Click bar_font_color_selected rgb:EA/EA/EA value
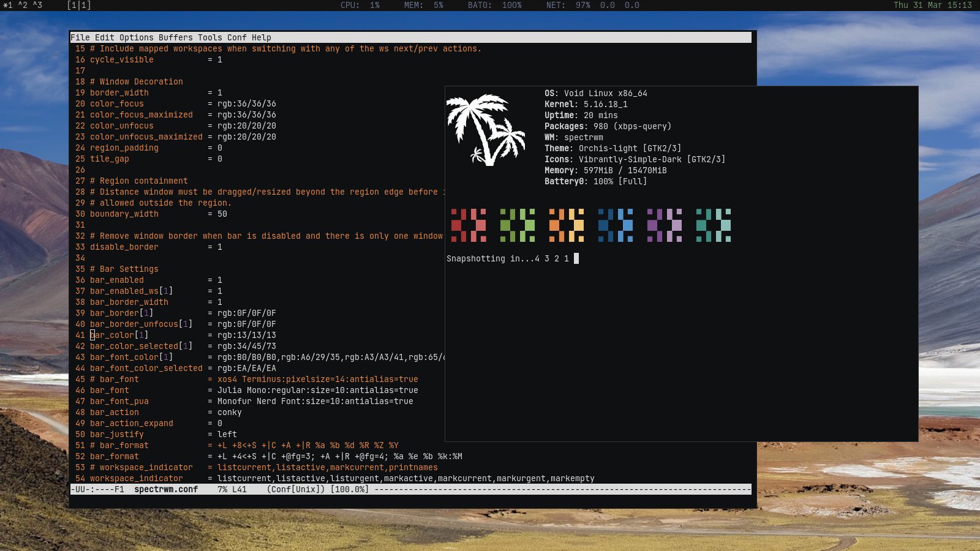 [247, 368]
